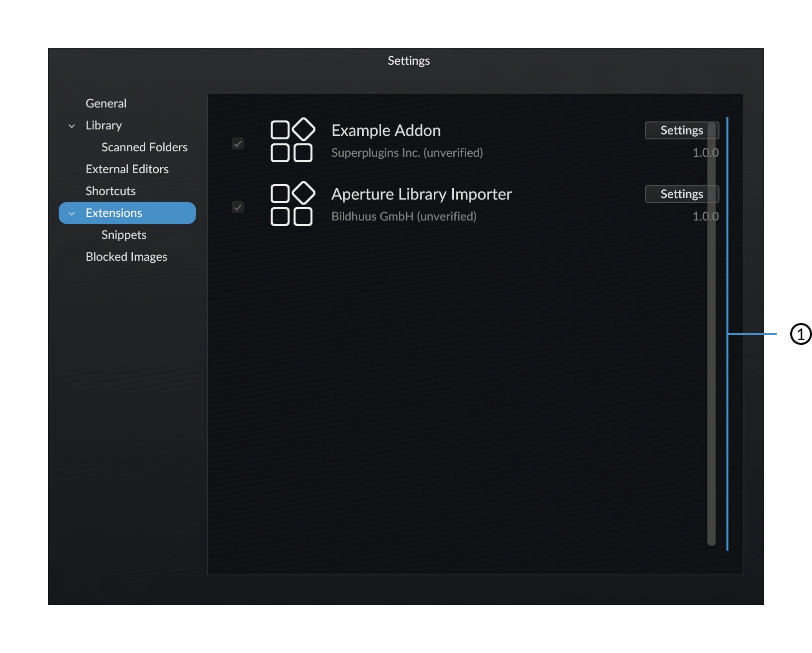Collapse the Extensions section in the sidebar
The image size is (812, 653).
[x=71, y=213]
